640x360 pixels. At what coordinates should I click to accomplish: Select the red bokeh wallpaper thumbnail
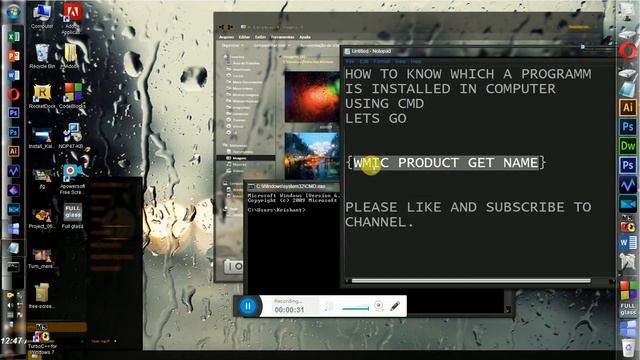[x=312, y=97]
